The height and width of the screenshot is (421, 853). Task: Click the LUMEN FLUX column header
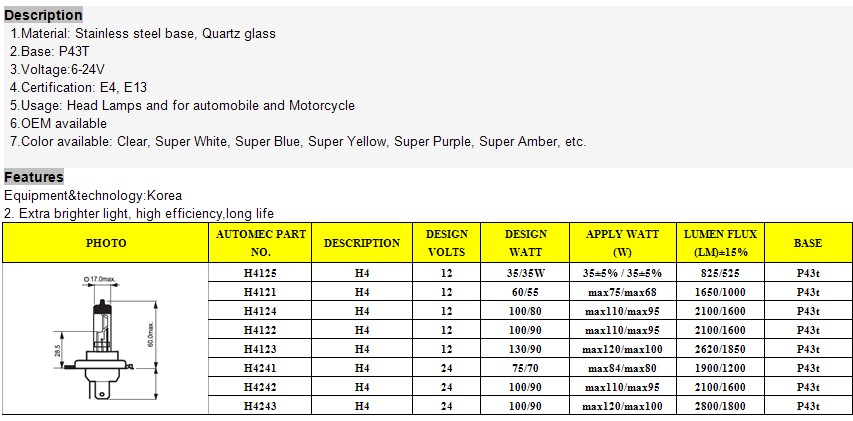tap(720, 243)
